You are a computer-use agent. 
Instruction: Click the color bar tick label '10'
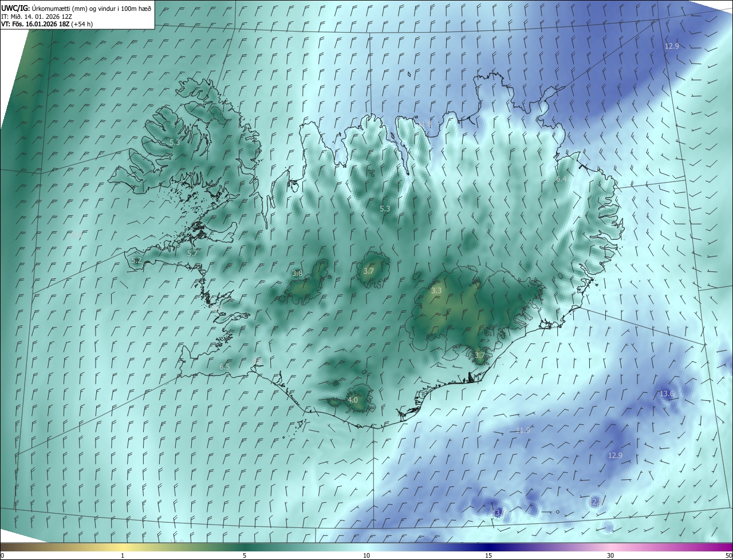point(366,556)
